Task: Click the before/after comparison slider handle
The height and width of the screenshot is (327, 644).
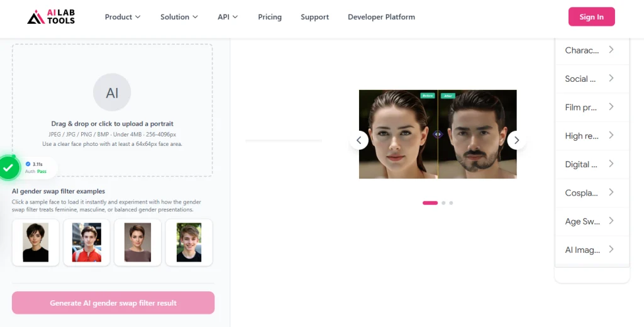Action: tap(438, 134)
